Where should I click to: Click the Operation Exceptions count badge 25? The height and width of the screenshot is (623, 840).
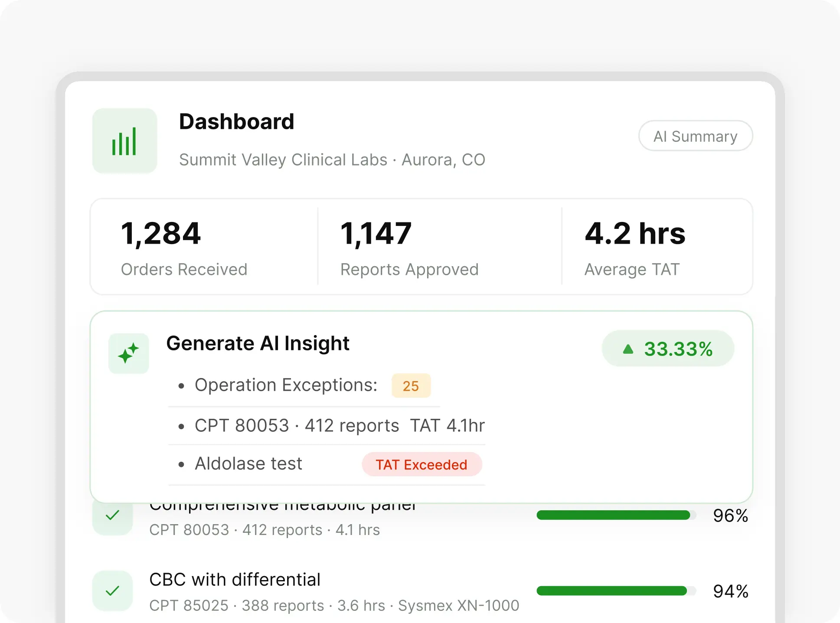pos(411,385)
